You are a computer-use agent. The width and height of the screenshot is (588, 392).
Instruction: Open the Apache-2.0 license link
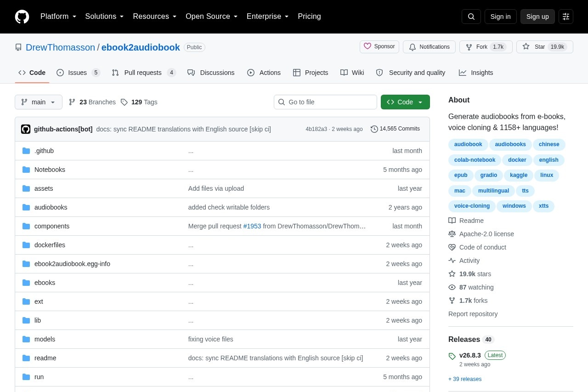[486, 234]
